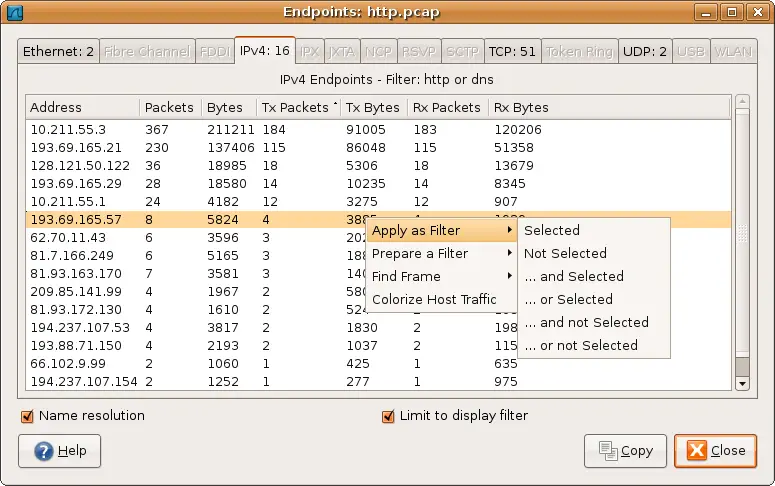
Task: Toggle the Name resolution checkbox
Action: tap(27, 416)
